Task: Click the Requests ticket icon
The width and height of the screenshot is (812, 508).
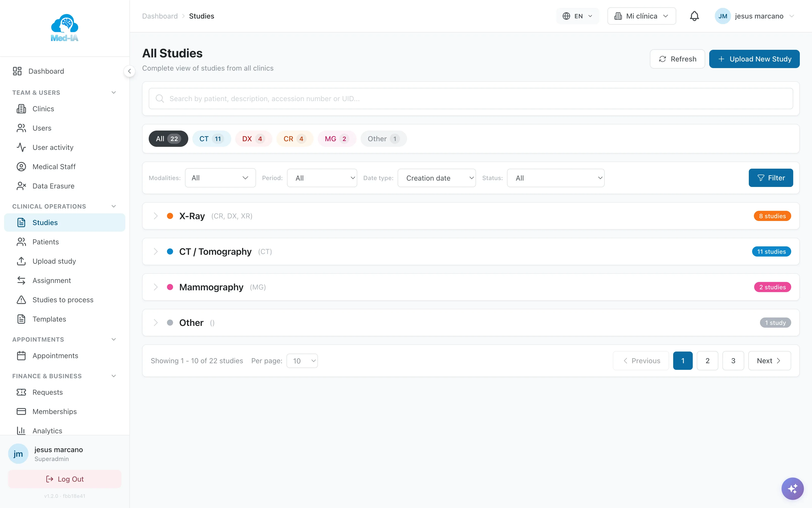Action: 21,392
